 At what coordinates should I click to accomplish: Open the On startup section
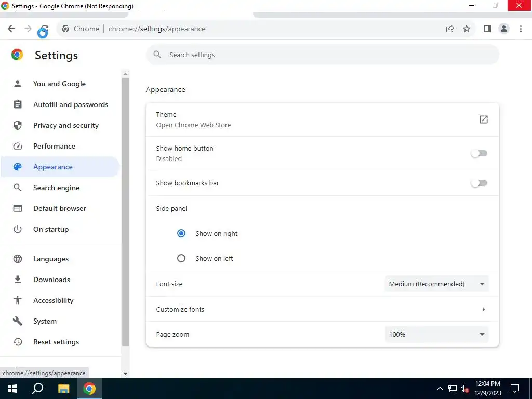(x=51, y=229)
